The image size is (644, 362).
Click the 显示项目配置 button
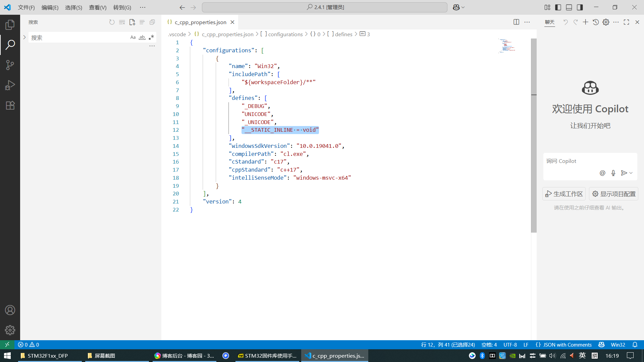coord(613,194)
